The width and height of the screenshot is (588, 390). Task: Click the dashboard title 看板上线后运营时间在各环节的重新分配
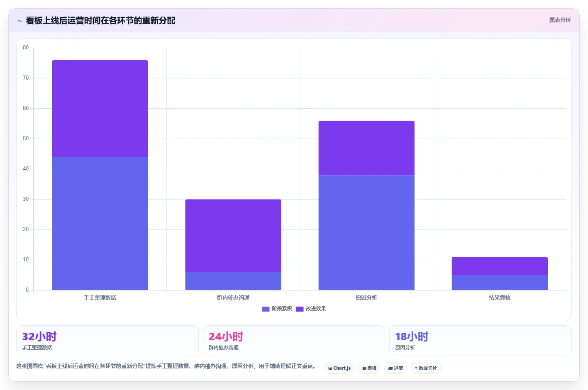100,21
